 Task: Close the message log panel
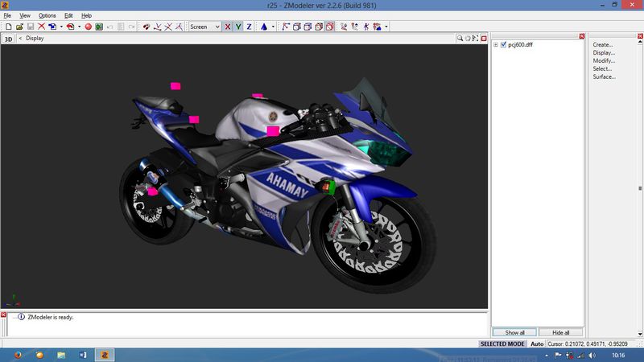pos(3,315)
